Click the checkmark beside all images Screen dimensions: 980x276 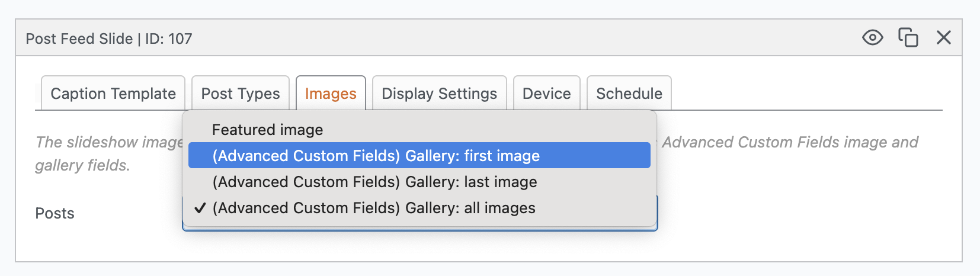tap(200, 208)
